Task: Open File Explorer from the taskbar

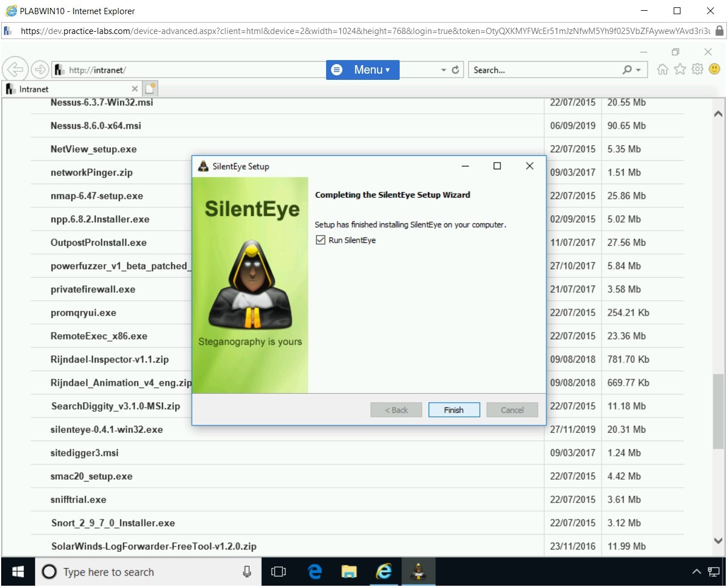Action: tap(349, 572)
